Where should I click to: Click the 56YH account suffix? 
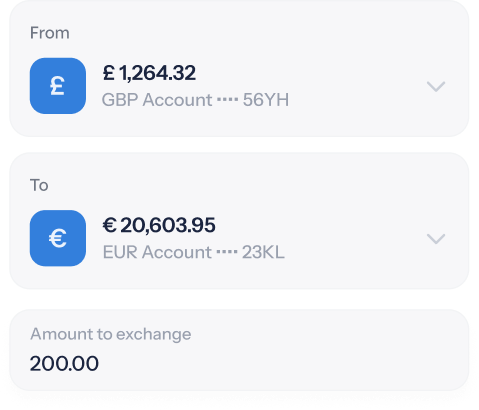pos(266,100)
